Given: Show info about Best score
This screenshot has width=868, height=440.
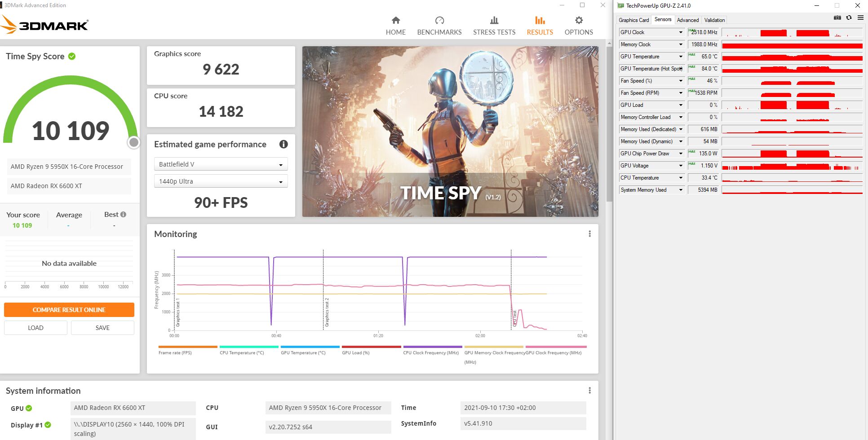Looking at the screenshot, I should point(124,215).
